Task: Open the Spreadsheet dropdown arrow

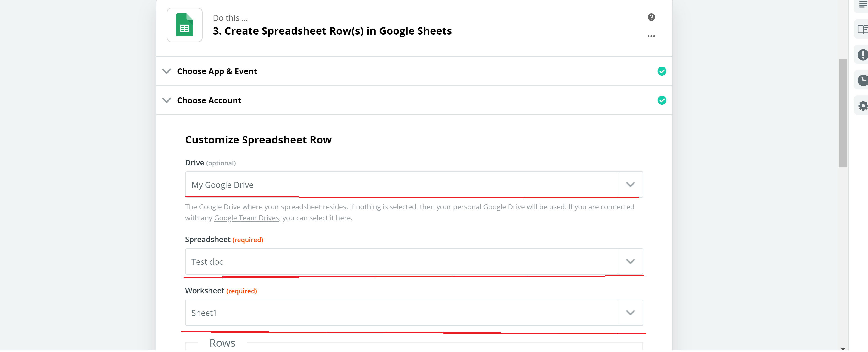Action: [630, 261]
